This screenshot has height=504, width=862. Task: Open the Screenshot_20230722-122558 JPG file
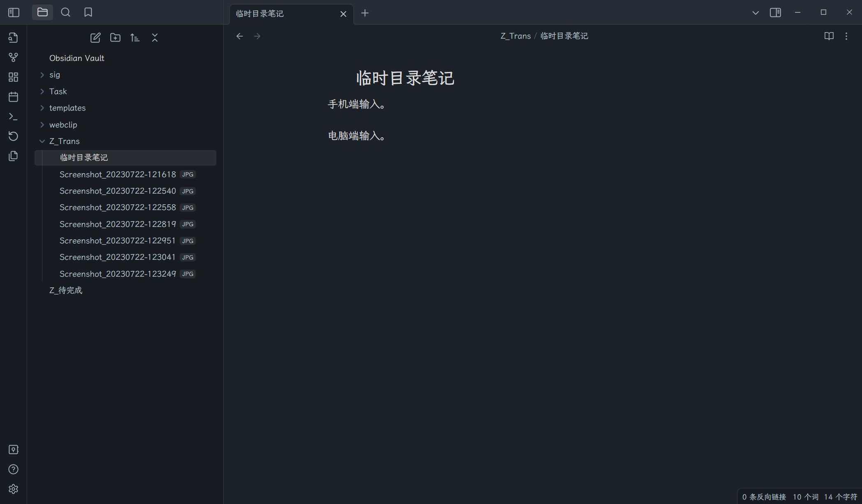(x=118, y=208)
